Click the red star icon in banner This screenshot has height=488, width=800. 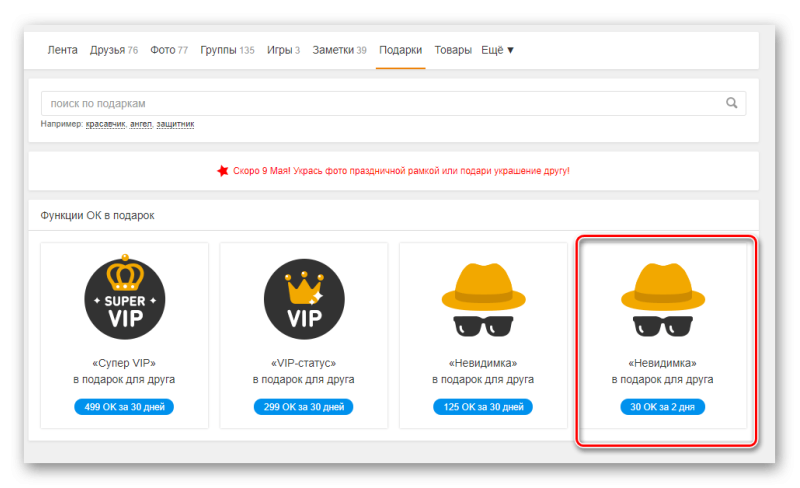point(222,171)
